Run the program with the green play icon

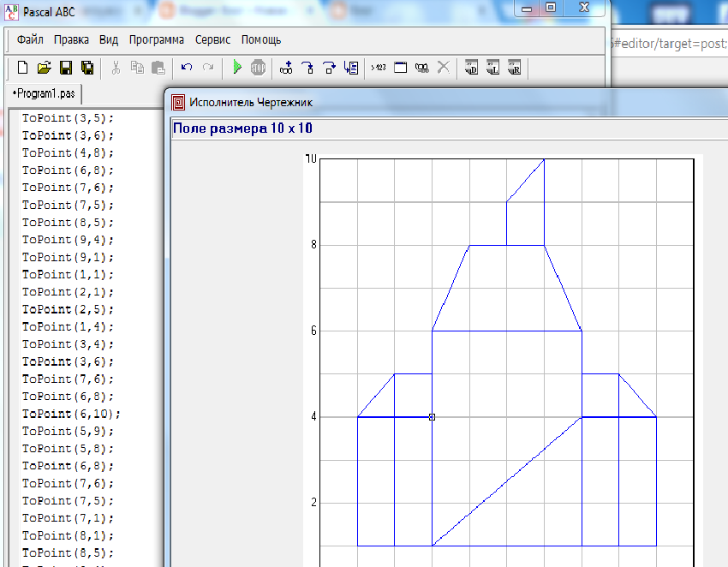point(236,68)
